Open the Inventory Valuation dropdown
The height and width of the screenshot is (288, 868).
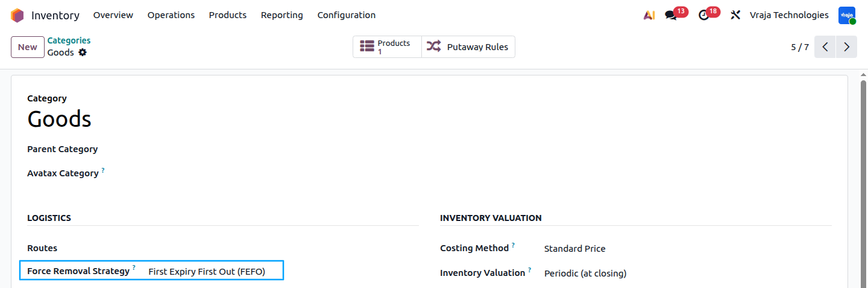coord(687,274)
